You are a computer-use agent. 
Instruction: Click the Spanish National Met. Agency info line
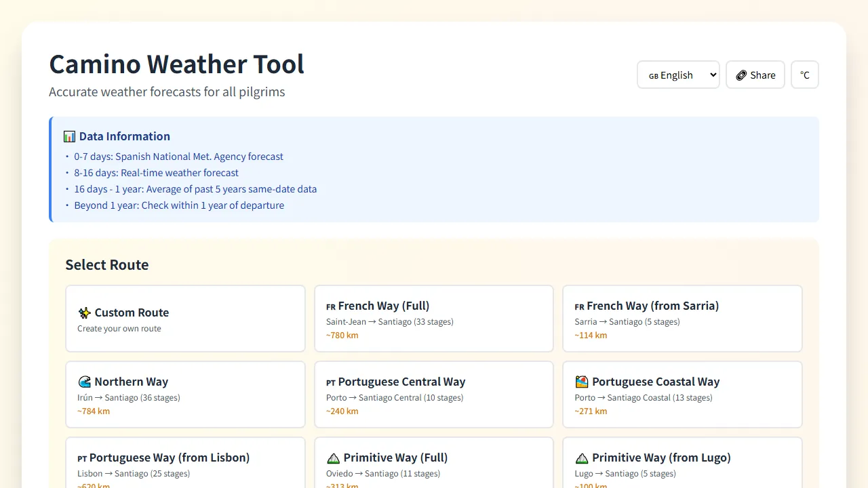coord(178,157)
